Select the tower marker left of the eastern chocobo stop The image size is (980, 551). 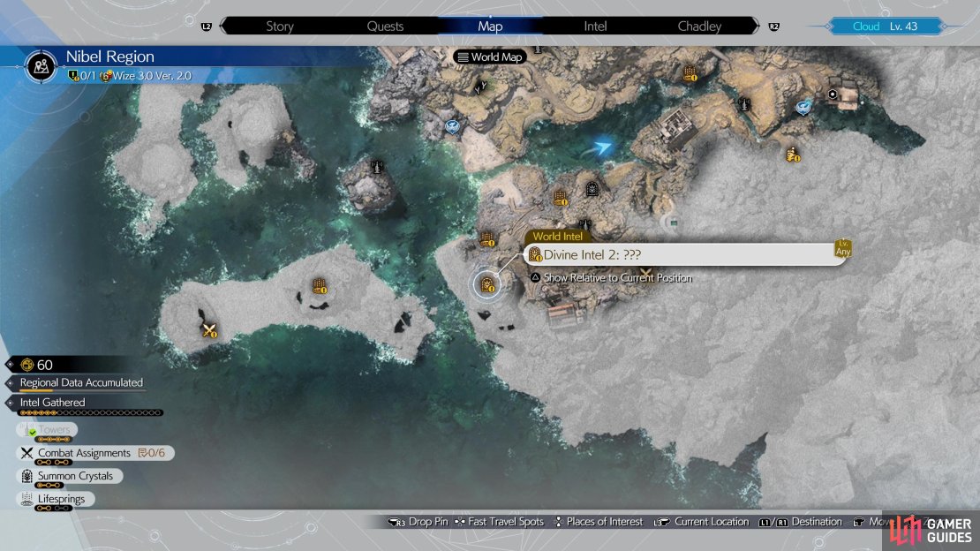(743, 104)
